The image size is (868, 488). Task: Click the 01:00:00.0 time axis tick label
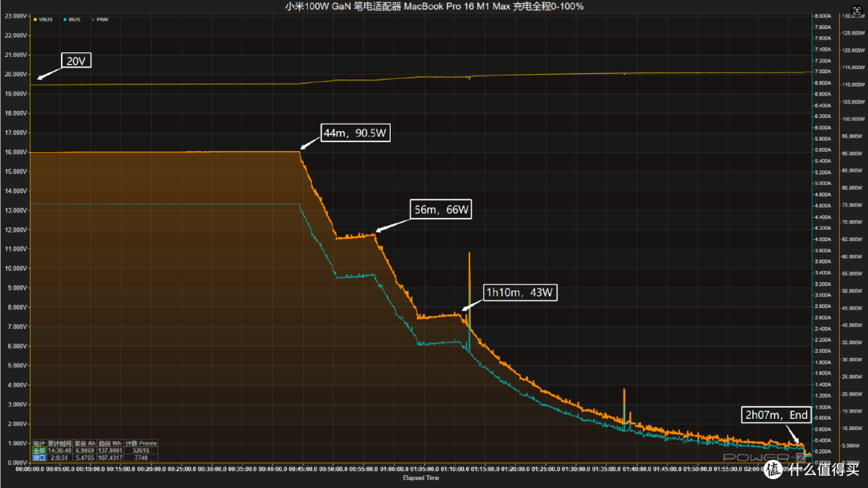pos(394,470)
